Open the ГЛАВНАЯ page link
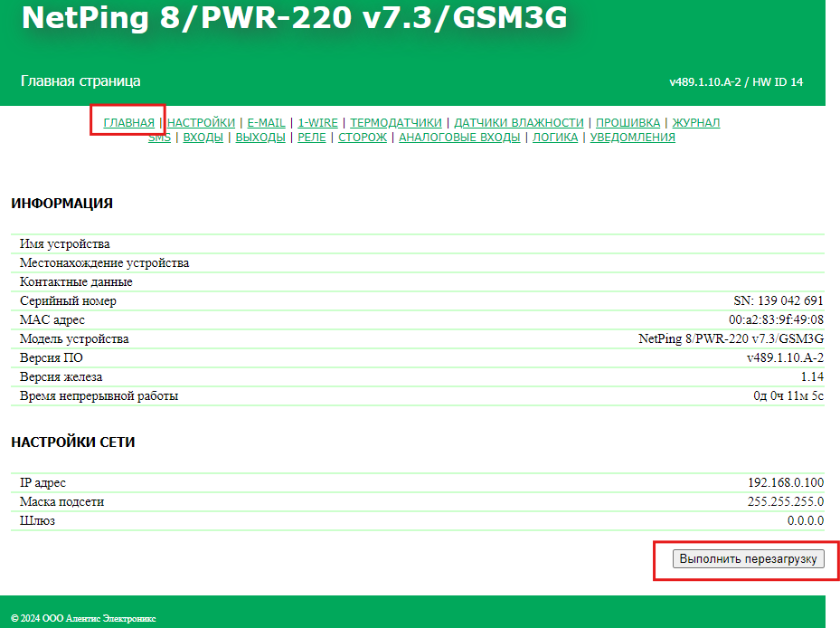The image size is (840, 628). pyautogui.click(x=128, y=122)
